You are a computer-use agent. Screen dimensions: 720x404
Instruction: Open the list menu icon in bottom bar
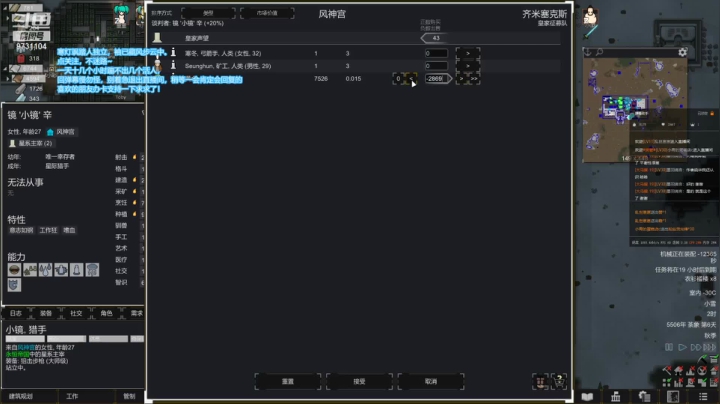pyautogui.click(x=703, y=396)
